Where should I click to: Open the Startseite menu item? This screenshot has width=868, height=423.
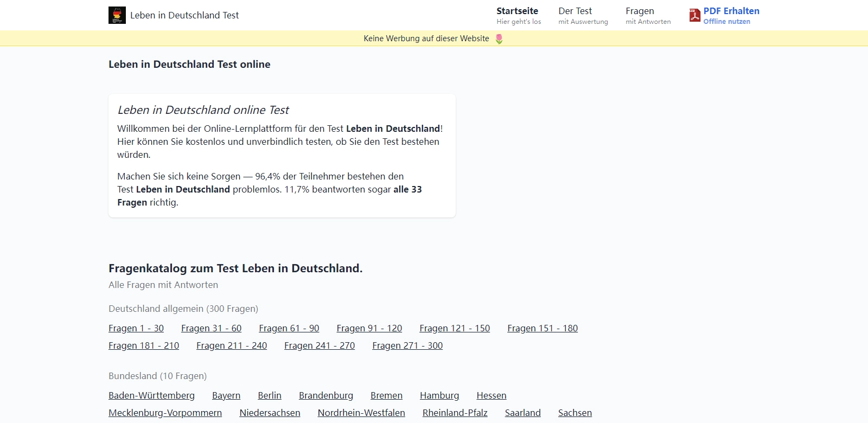coord(519,16)
